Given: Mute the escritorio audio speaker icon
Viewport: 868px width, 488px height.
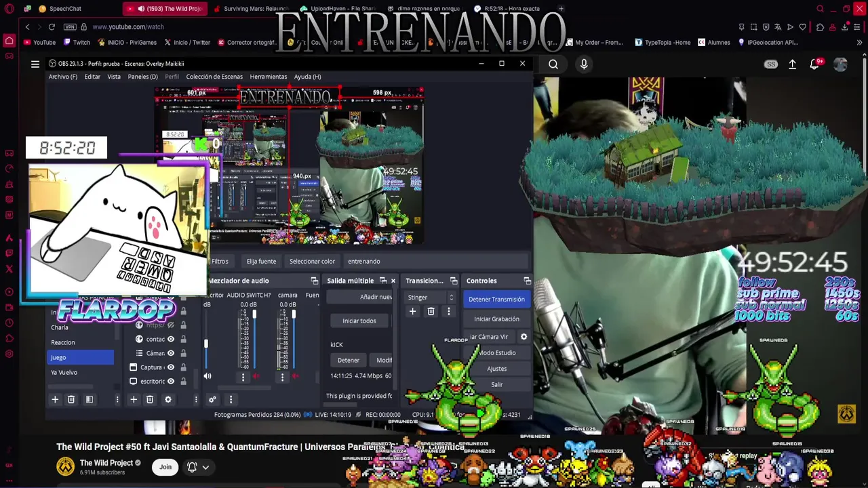Looking at the screenshot, I should 208,376.
